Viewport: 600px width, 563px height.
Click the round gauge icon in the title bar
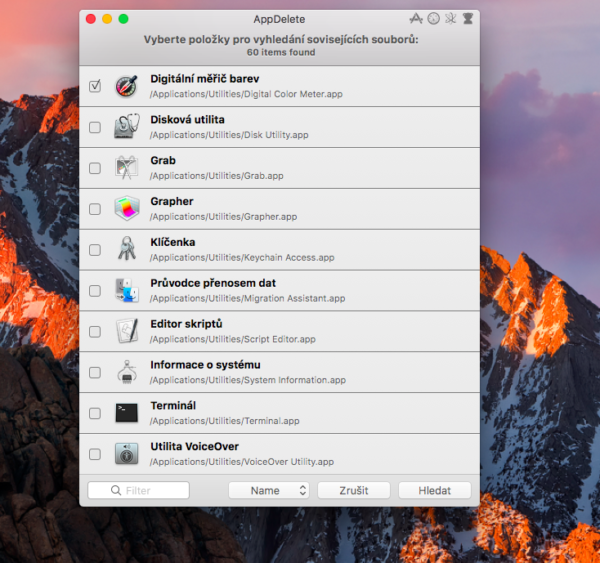(x=434, y=19)
